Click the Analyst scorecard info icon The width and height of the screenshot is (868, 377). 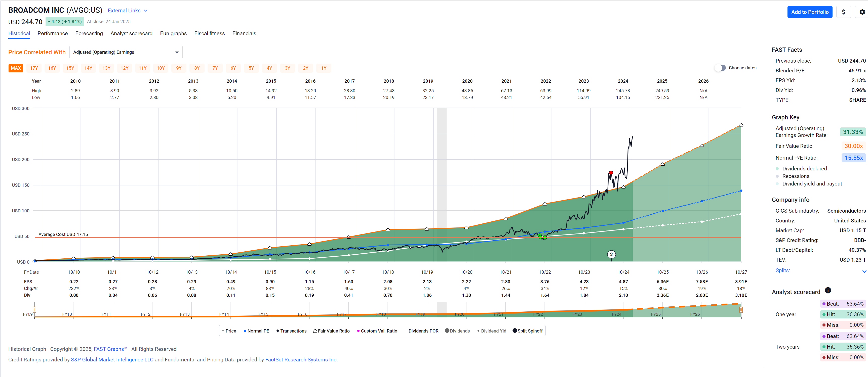click(828, 291)
